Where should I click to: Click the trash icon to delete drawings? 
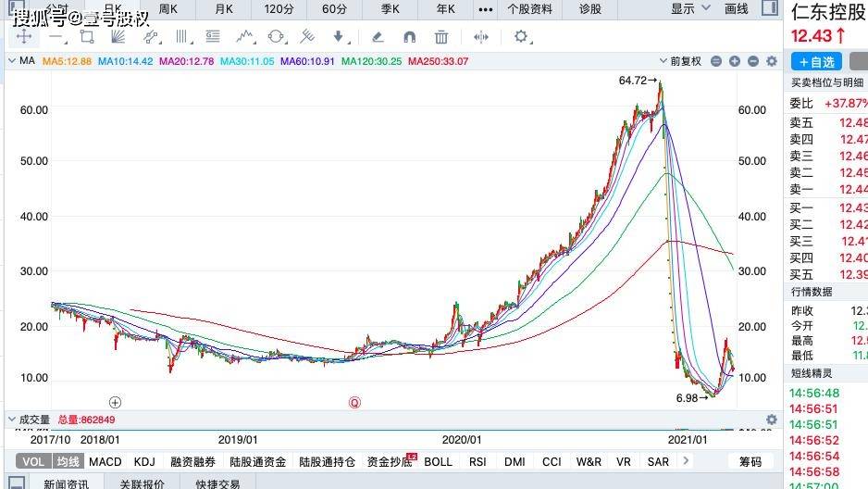pos(441,37)
